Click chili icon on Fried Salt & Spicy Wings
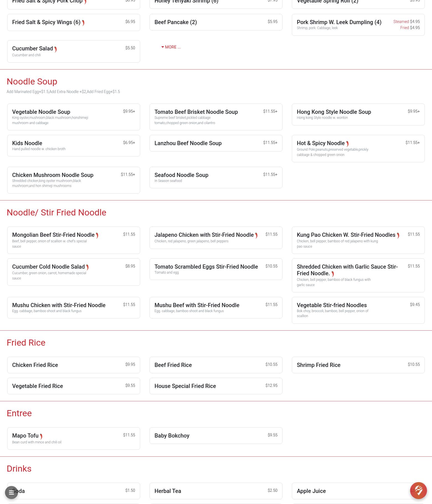This screenshot has height=504, width=432. [x=83, y=23]
